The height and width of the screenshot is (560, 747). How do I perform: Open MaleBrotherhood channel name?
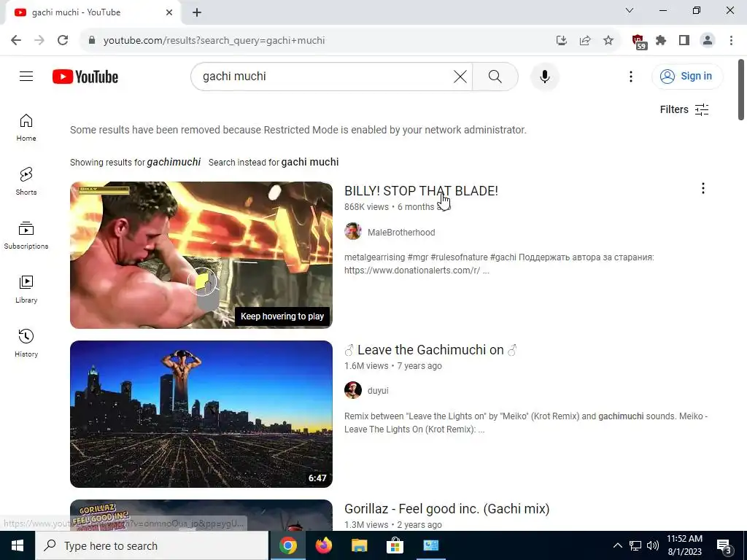coord(401,233)
